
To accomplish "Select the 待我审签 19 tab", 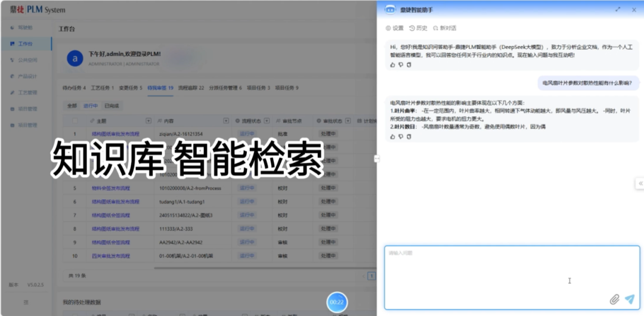I will (x=160, y=88).
